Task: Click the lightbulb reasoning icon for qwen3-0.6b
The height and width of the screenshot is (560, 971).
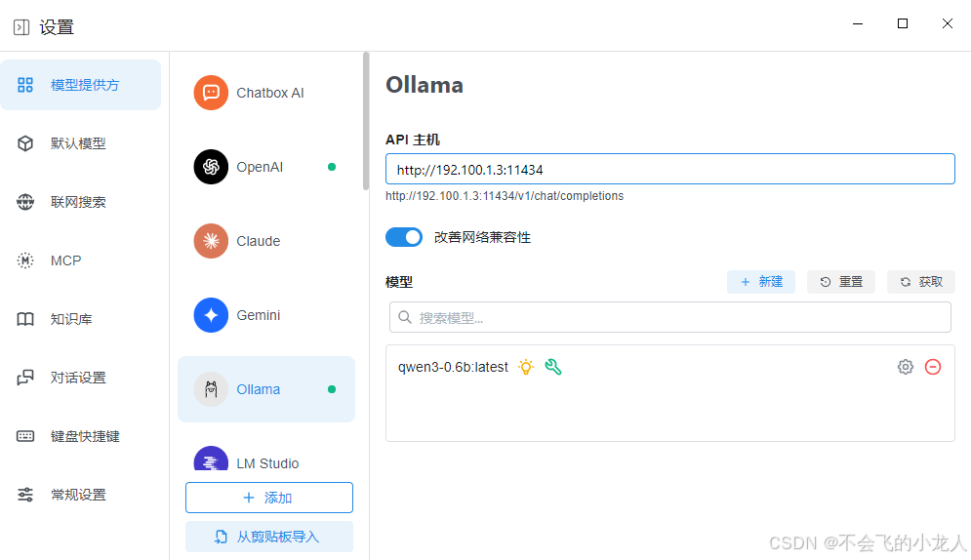Action: 526,367
